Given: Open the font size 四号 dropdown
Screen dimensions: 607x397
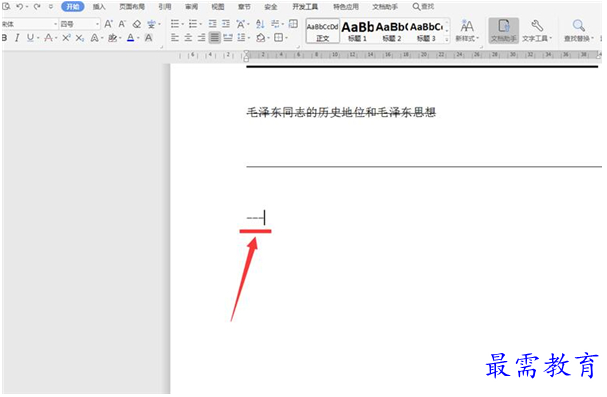Looking at the screenshot, I should [x=97, y=24].
